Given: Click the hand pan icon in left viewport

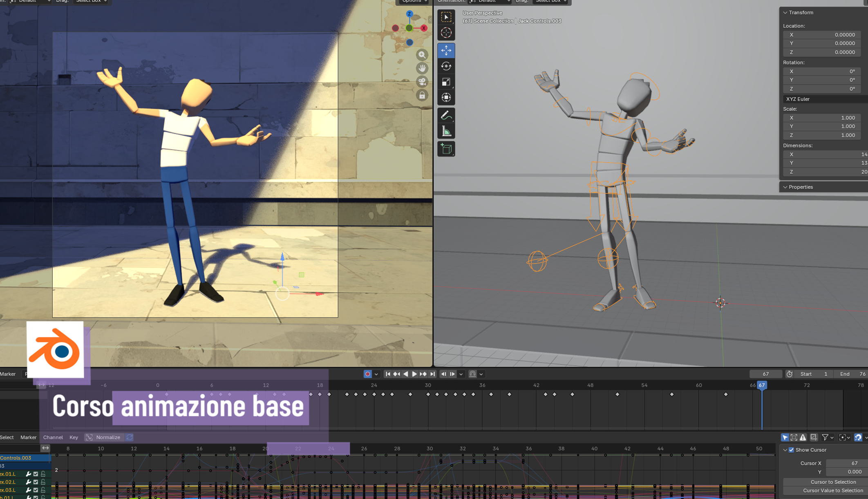Looking at the screenshot, I should (422, 68).
